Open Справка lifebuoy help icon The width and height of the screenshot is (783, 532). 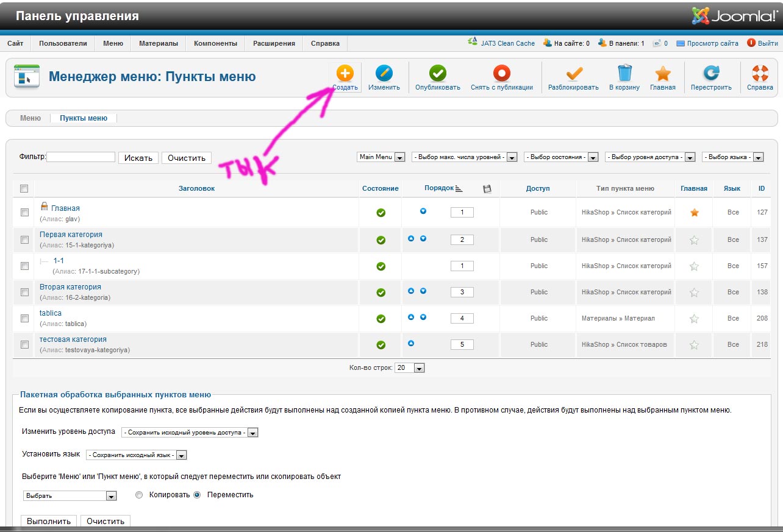click(x=760, y=74)
